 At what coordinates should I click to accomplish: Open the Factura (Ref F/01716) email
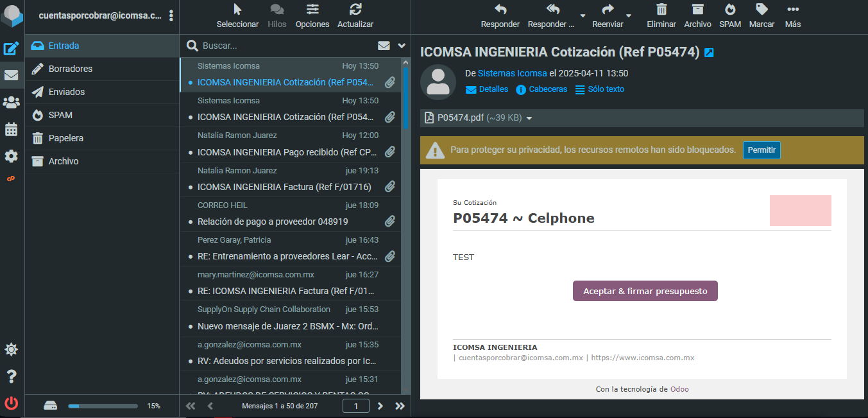tap(291, 179)
